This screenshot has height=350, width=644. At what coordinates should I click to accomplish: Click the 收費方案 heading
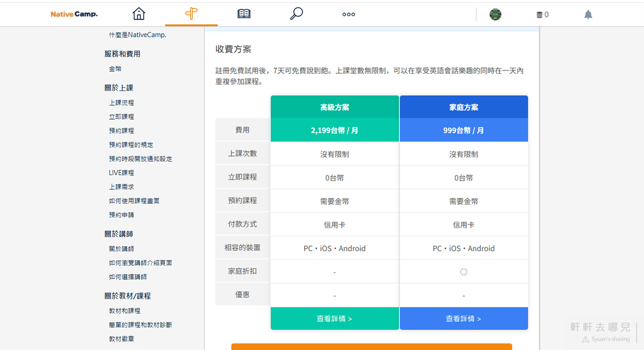point(233,49)
